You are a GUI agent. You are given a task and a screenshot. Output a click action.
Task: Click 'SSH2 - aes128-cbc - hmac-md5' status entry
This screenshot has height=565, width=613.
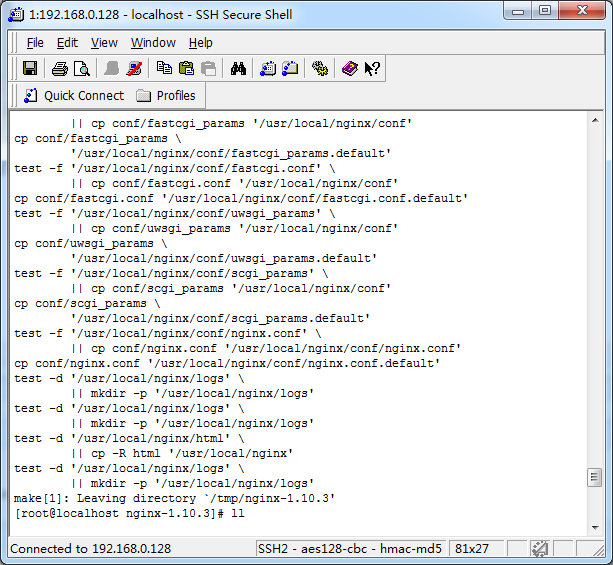tap(350, 549)
